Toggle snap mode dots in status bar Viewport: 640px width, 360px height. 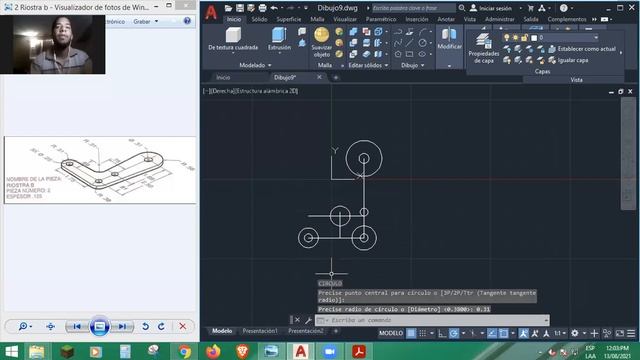(423, 333)
